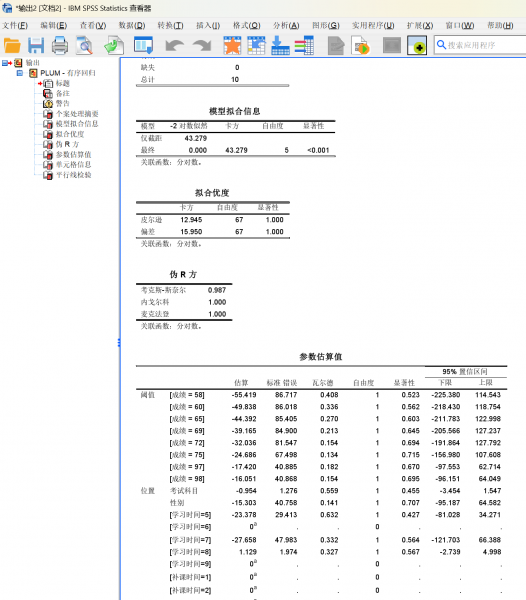Open the 查看(V) menu
The image size is (526, 600).
point(93,26)
